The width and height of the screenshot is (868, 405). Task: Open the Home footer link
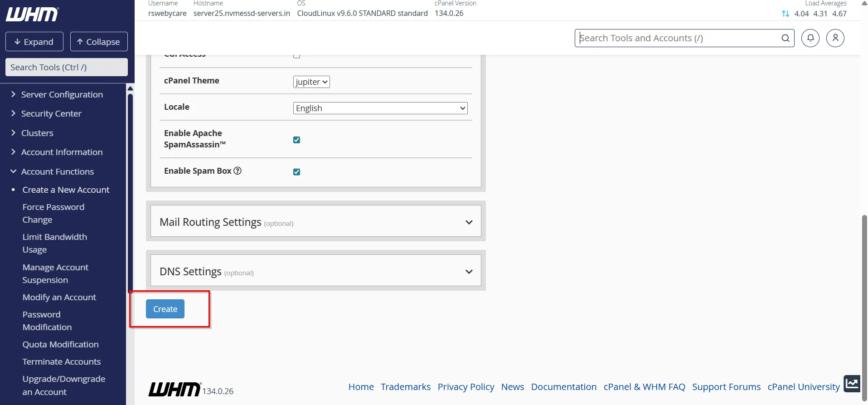pos(361,387)
